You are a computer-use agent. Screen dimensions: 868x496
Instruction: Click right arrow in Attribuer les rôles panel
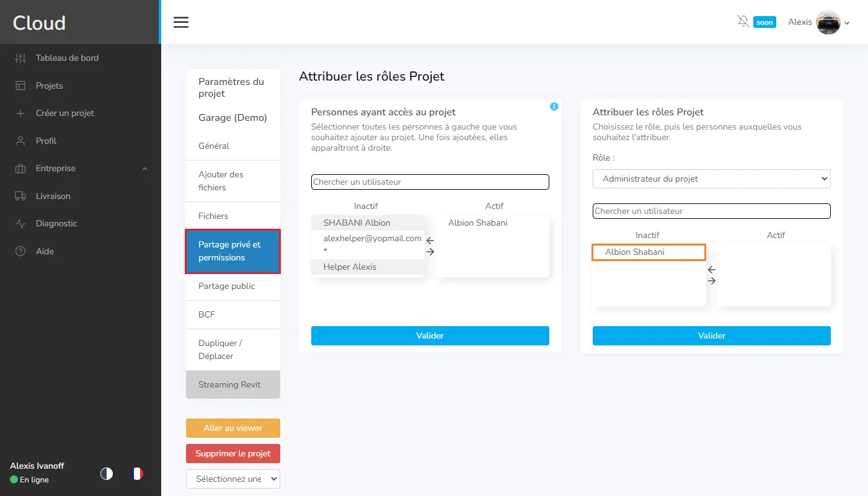coord(712,281)
